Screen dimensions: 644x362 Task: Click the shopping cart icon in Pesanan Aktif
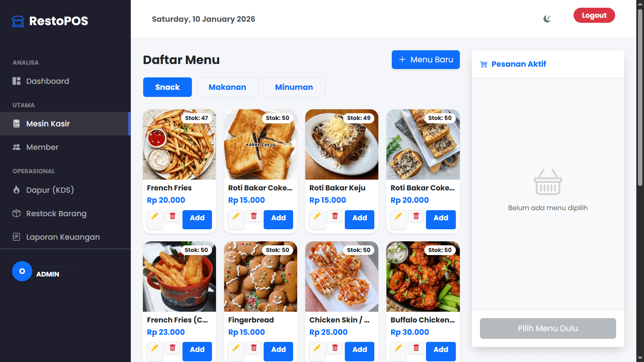pyautogui.click(x=483, y=64)
